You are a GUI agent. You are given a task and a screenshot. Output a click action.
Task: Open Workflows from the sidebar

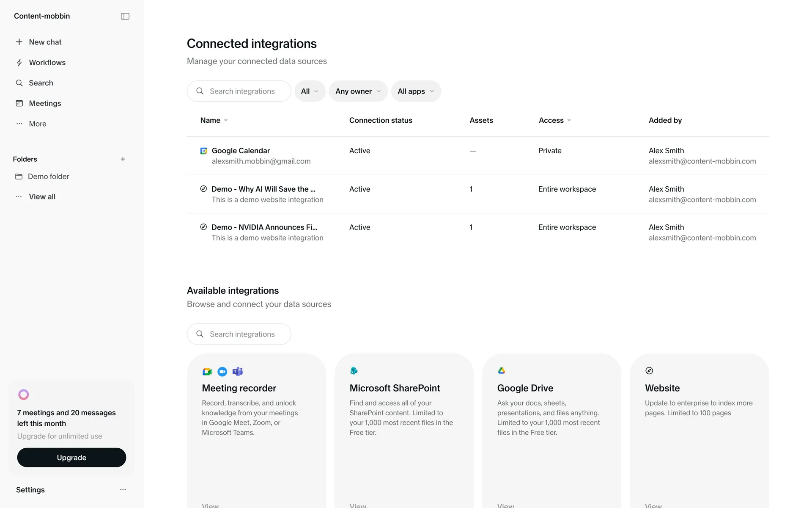click(47, 63)
